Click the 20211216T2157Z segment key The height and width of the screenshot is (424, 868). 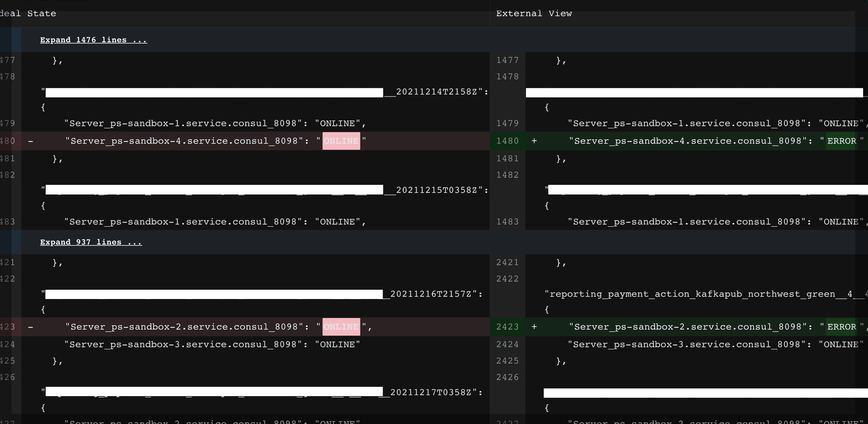click(x=431, y=294)
